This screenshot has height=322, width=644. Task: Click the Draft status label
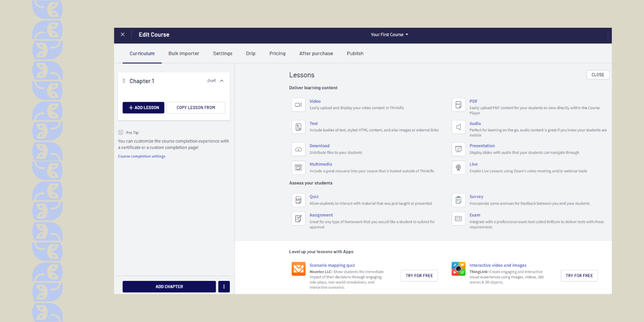click(211, 81)
